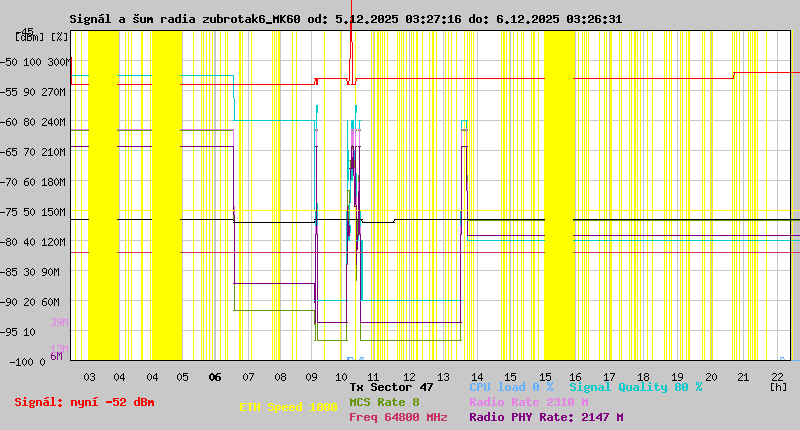Click the '[dBm] [%]' axis unit label
Screen dimensions: 800x430
[41, 37]
